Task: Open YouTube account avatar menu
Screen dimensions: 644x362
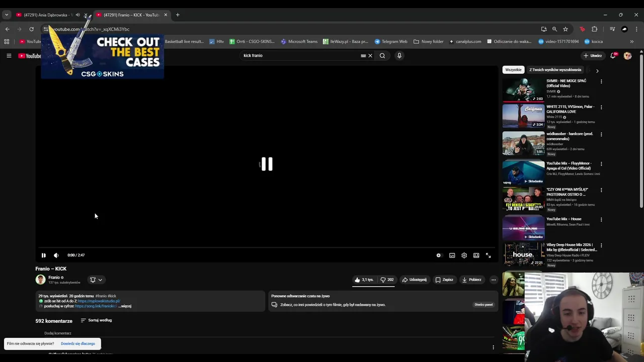Action: pos(627,56)
